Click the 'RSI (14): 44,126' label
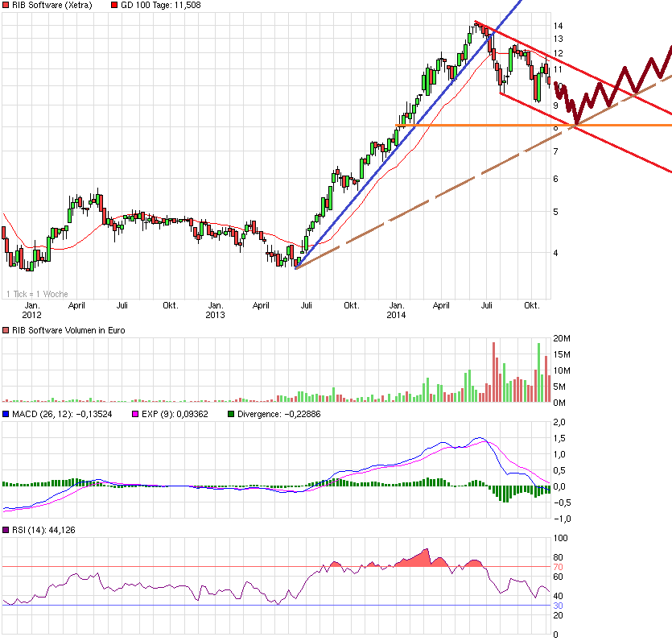Screen dimensions: 672x641 tap(43, 530)
